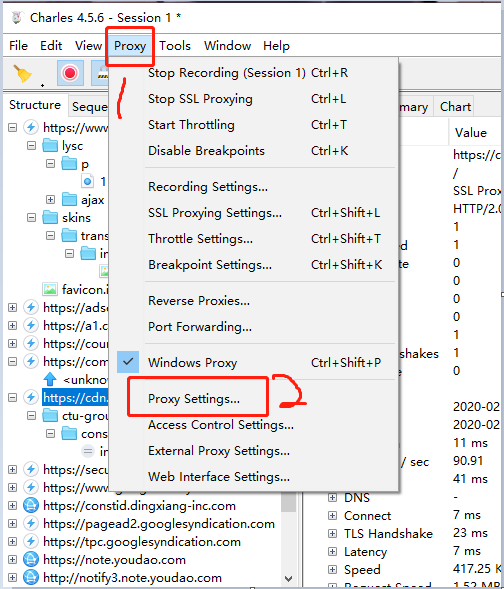
Task: Collapse the ctu-group folder node
Action: click(x=32, y=416)
